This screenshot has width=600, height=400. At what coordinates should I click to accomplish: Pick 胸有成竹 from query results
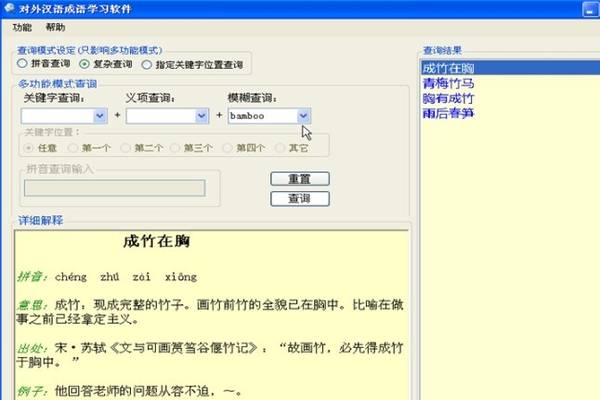[448, 99]
